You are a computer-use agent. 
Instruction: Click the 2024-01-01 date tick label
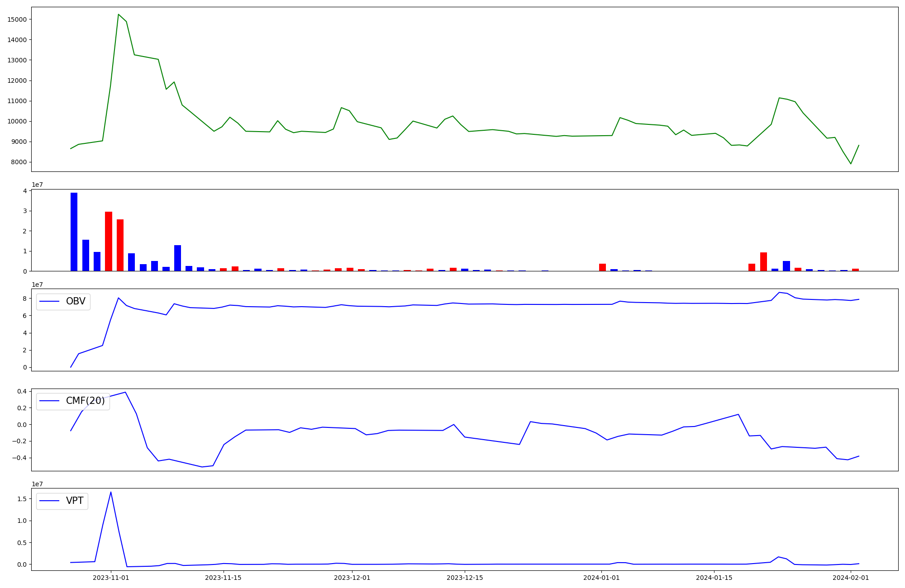click(601, 578)
